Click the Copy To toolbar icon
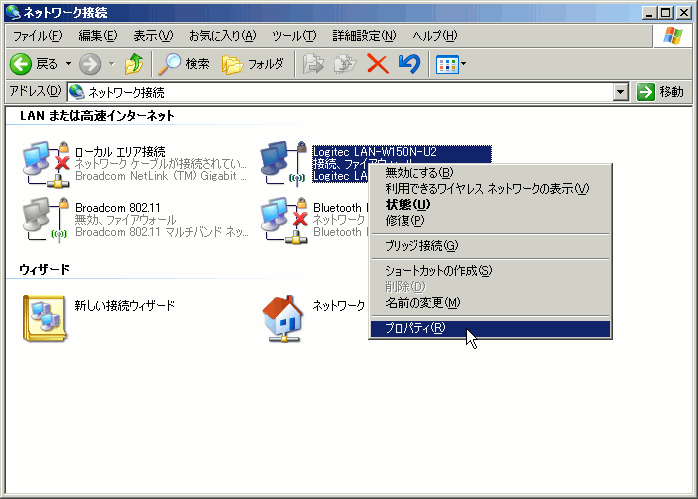 click(x=345, y=64)
